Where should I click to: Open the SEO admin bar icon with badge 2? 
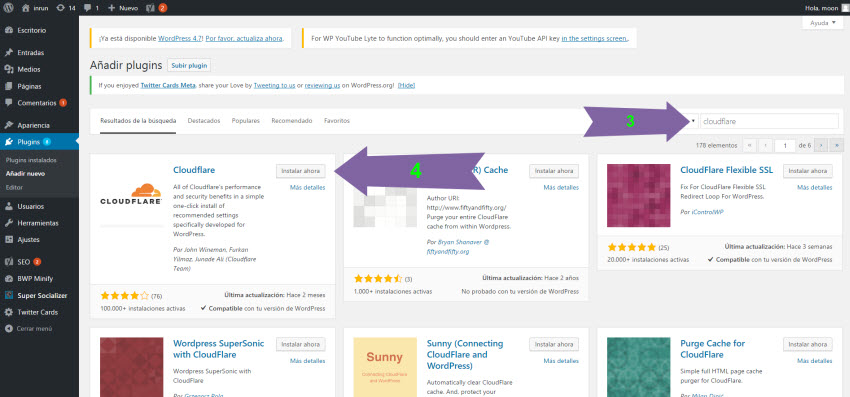pyautogui.click(x=157, y=8)
